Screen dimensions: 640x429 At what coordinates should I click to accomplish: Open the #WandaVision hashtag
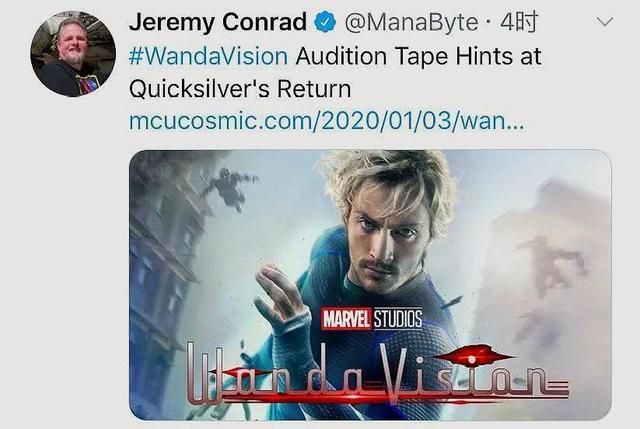coord(208,56)
